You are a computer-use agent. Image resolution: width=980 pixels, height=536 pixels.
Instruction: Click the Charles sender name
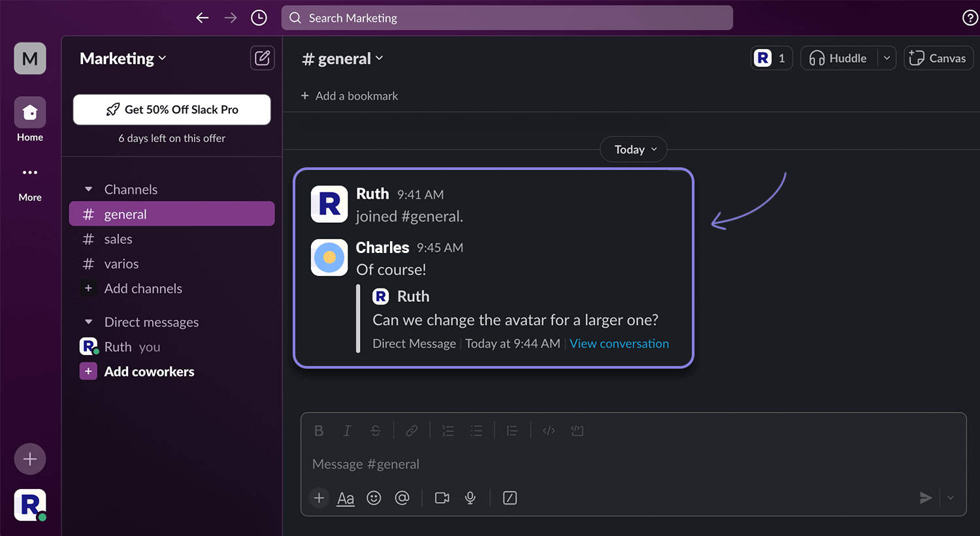click(x=382, y=248)
